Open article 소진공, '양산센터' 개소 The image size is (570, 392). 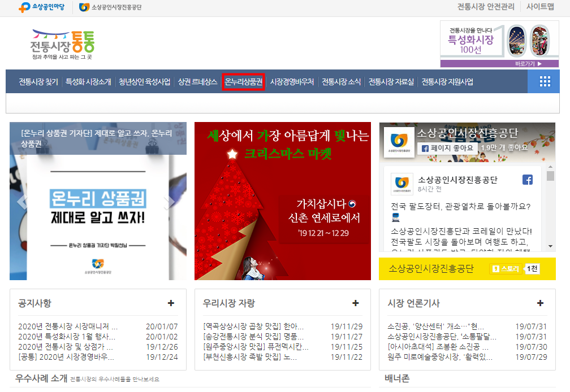436,326
